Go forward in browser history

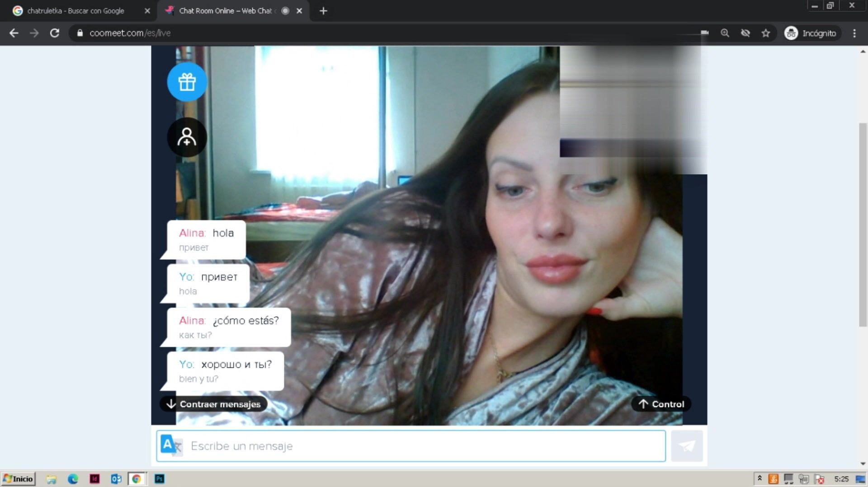34,33
